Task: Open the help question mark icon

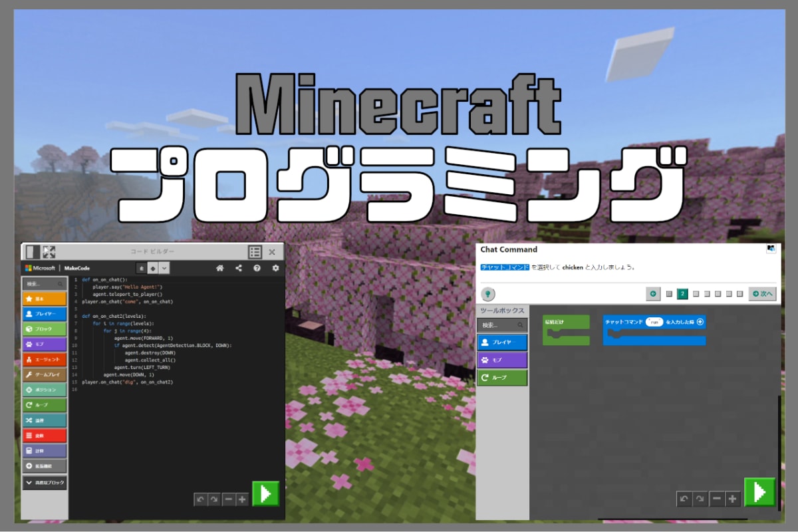Action: [257, 268]
